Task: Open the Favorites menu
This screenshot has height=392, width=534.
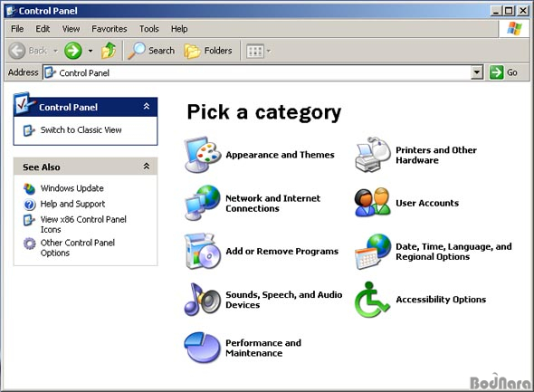Action: pyautogui.click(x=110, y=29)
